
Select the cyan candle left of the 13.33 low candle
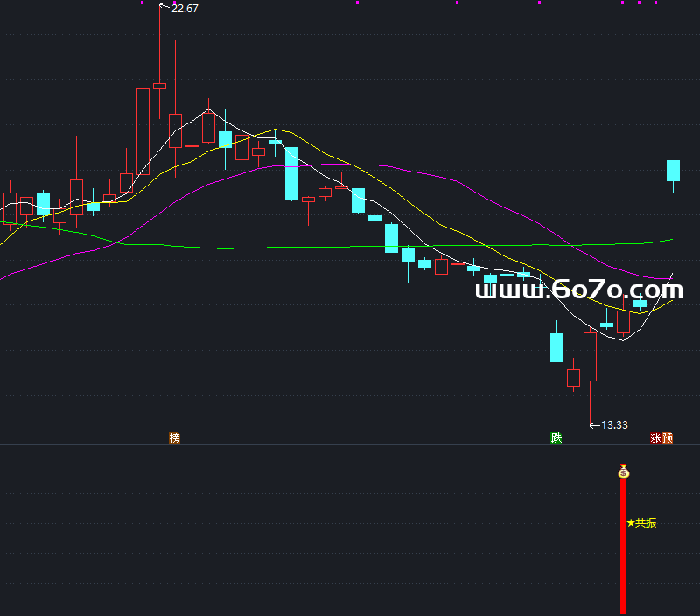pyautogui.click(x=556, y=346)
